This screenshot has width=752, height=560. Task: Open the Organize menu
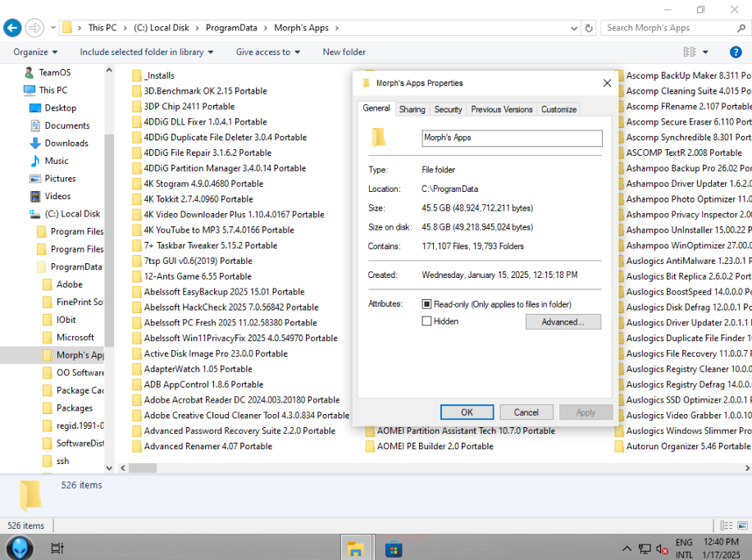[35, 52]
